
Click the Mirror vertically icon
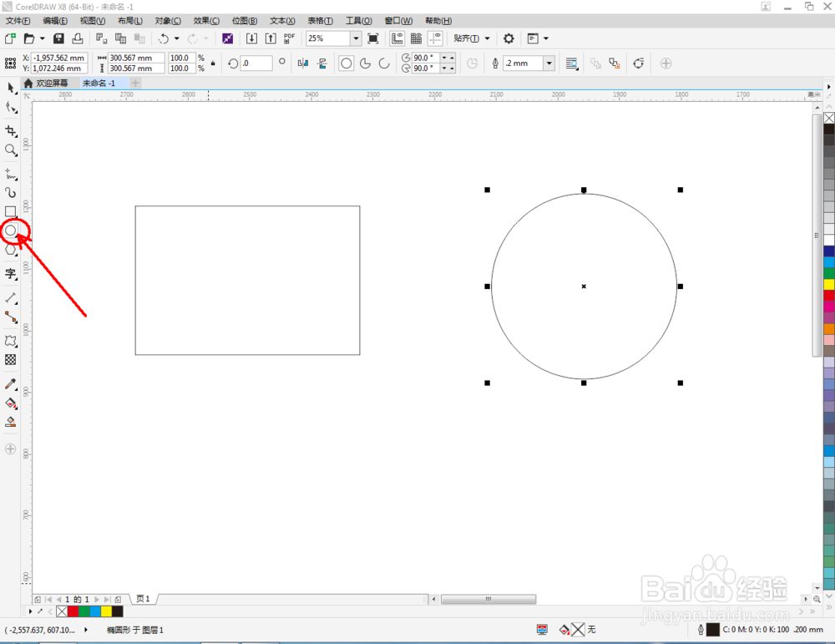pos(322,63)
